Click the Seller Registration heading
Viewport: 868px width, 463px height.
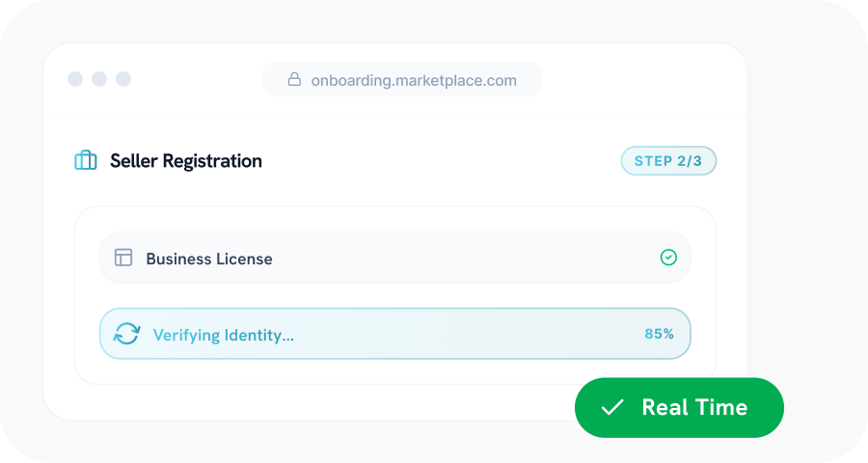click(186, 161)
